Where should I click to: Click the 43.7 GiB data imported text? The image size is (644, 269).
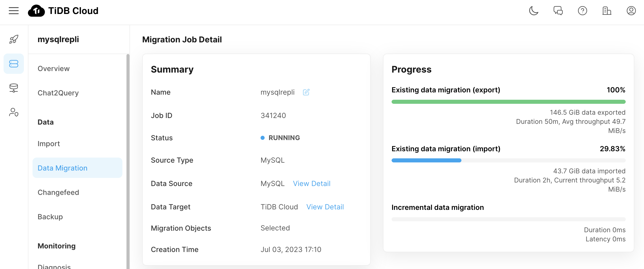[589, 171]
